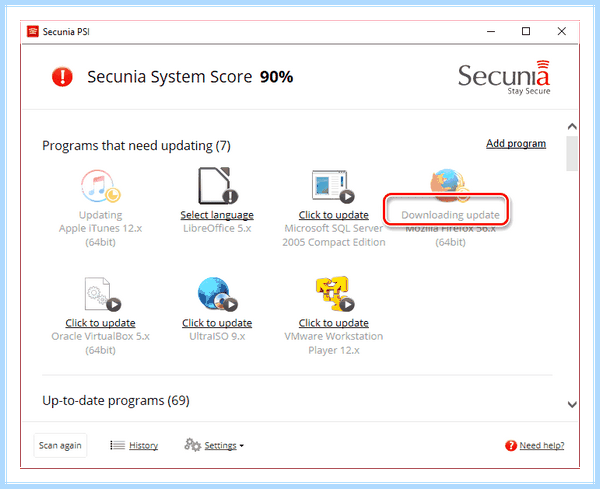Click the VMware Workstation Player icon
This screenshot has width=600, height=489.
click(x=334, y=294)
